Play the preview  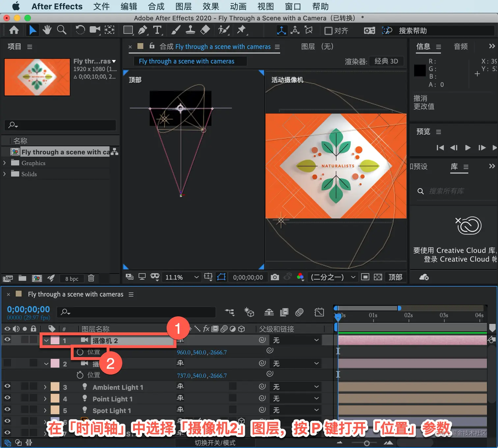468,147
